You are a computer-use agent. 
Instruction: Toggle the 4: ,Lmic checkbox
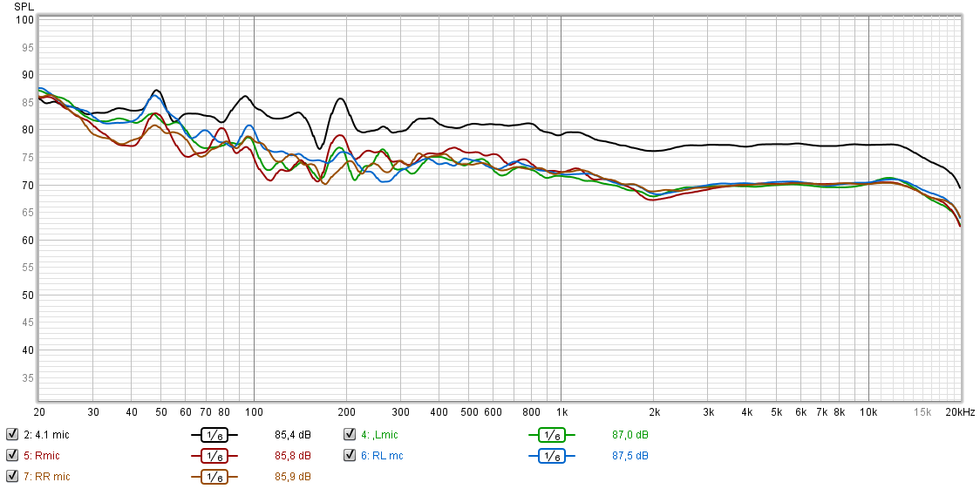tap(350, 435)
